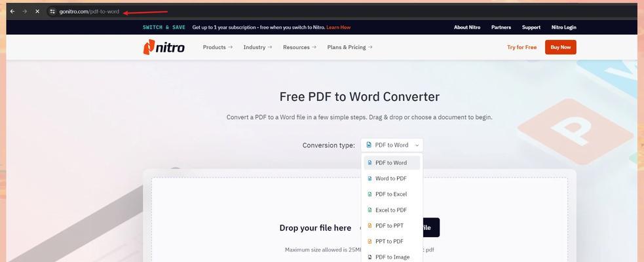Open the Partners link
The width and height of the screenshot is (644, 262).
[x=501, y=28]
